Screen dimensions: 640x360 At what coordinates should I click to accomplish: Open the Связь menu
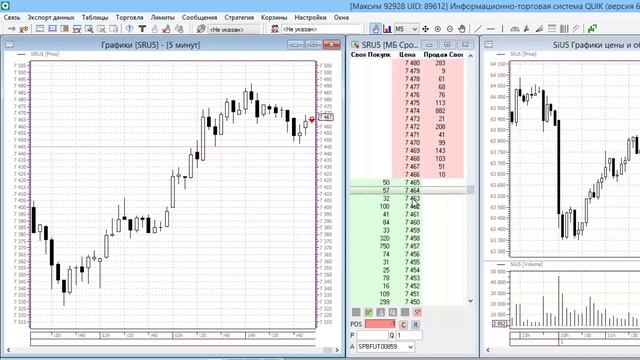click(12, 18)
